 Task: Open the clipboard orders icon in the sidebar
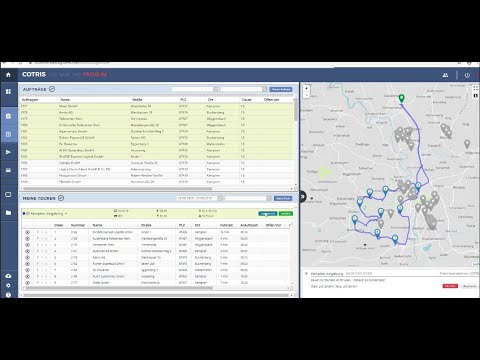click(x=8, y=116)
